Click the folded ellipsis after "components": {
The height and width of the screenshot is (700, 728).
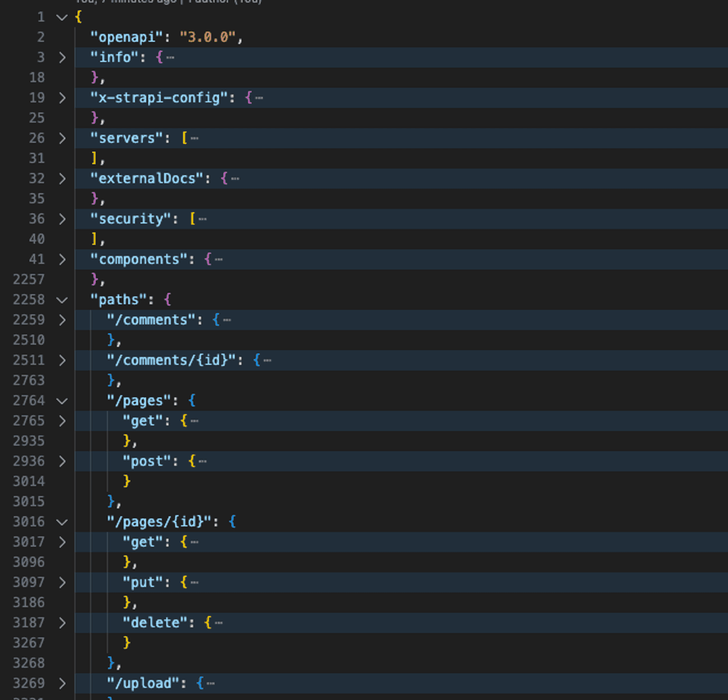[219, 259]
